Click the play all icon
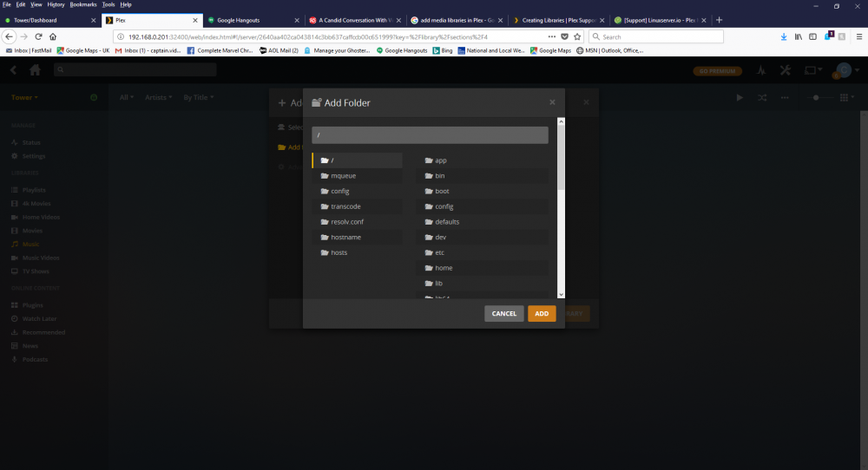 (x=740, y=97)
